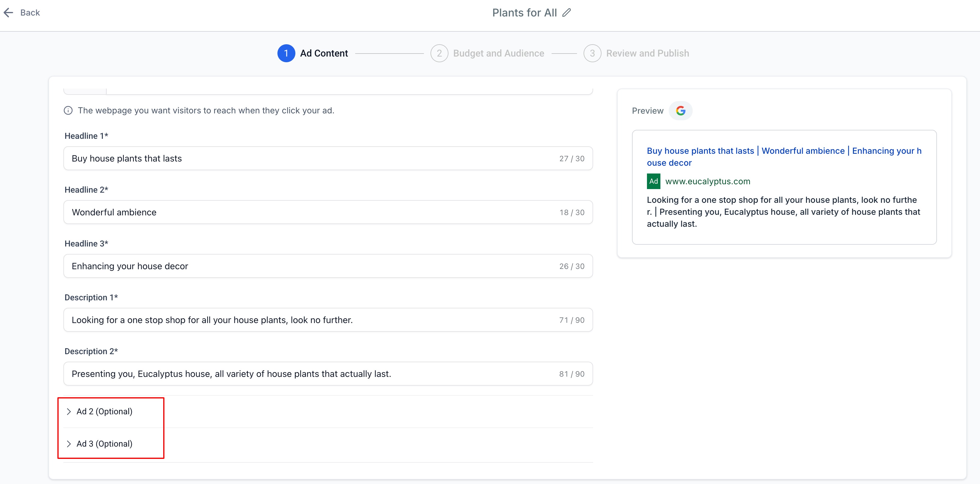Click the step 1 circle
Viewport: 980px width, 484px height.
click(286, 53)
